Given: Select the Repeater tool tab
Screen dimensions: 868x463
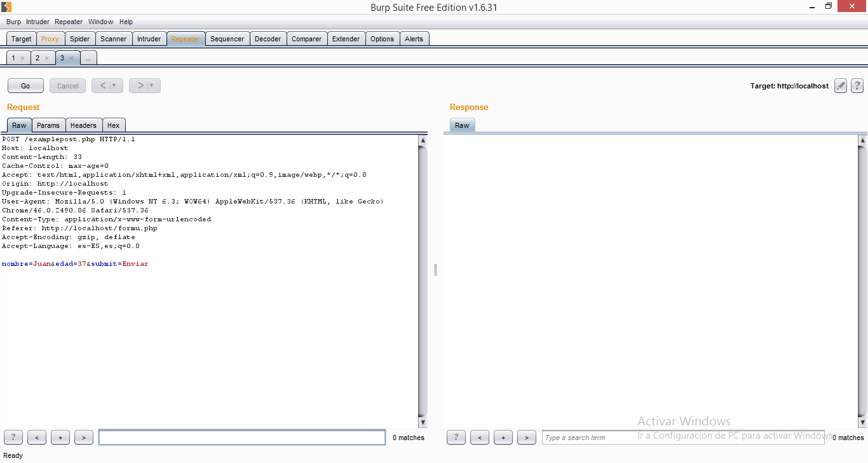Looking at the screenshot, I should point(186,39).
